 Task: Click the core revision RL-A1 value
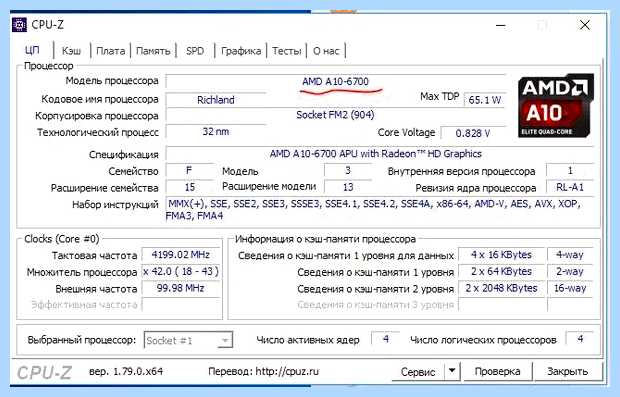click(570, 187)
